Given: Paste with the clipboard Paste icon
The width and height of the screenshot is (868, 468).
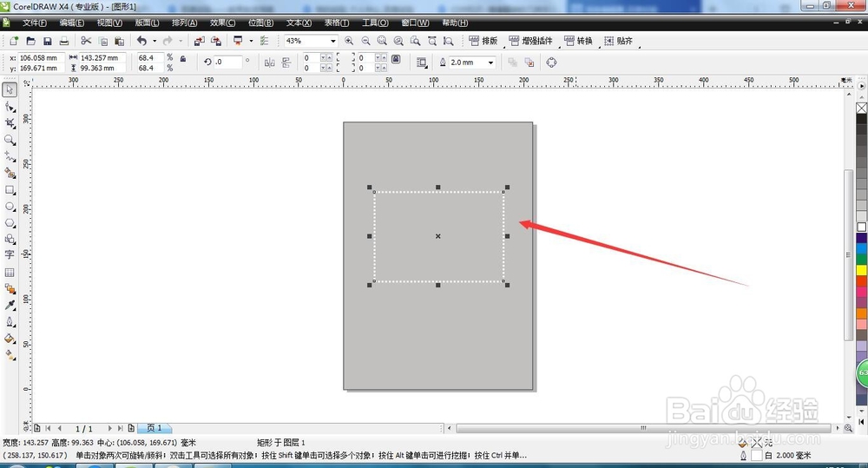Looking at the screenshot, I should coord(119,41).
